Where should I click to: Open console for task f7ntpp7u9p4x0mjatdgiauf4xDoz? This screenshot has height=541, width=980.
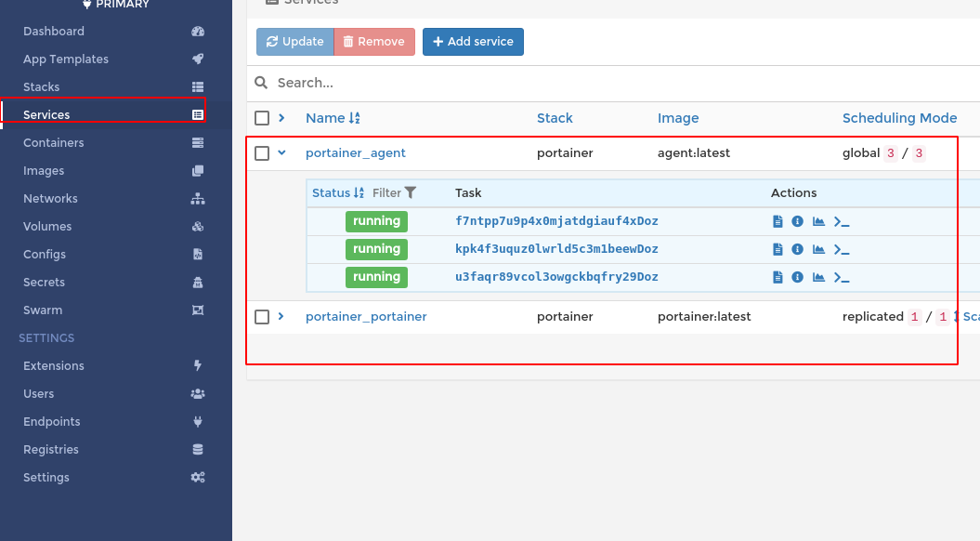pos(842,221)
